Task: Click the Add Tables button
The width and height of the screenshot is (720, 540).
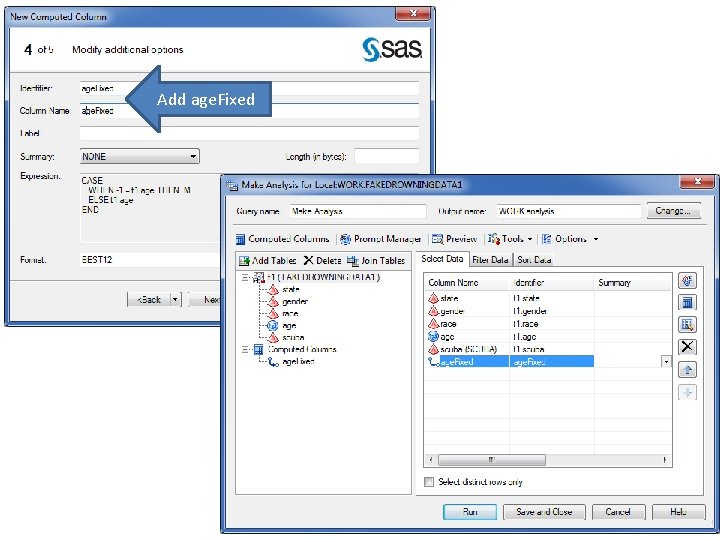Action: 268,261
